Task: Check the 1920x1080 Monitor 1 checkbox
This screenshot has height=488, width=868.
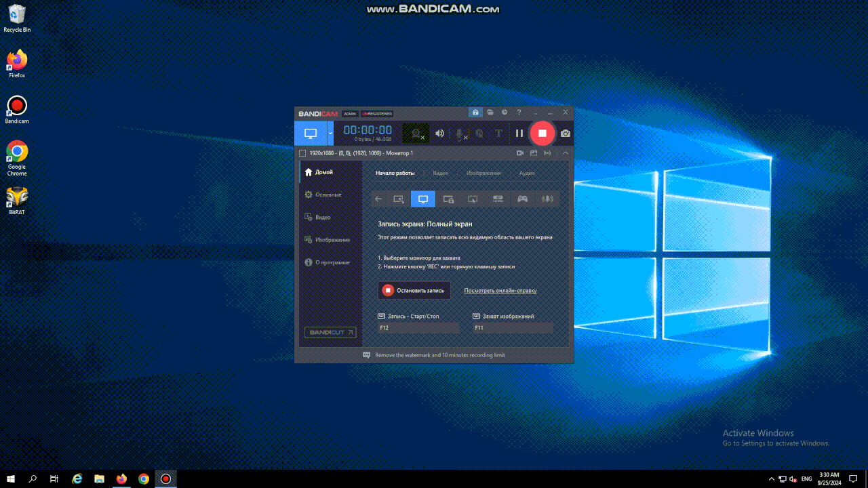Action: point(302,153)
